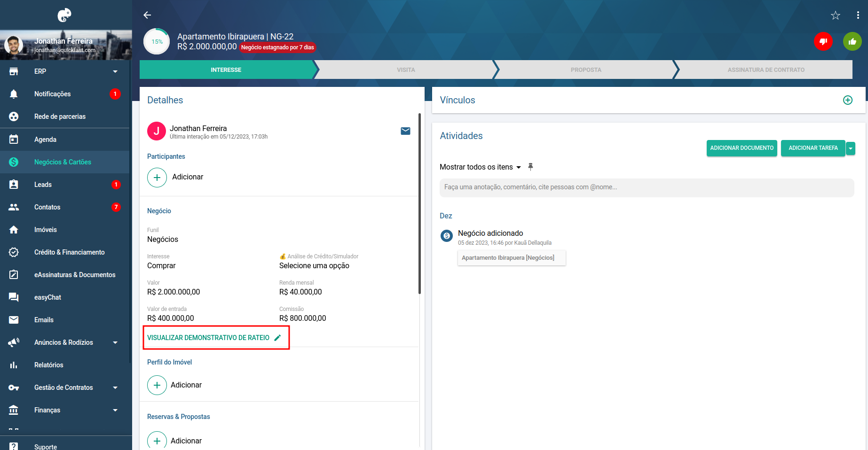Viewport: 868px width, 450px height.
Task: Go back using the arrow icon
Action: [147, 15]
